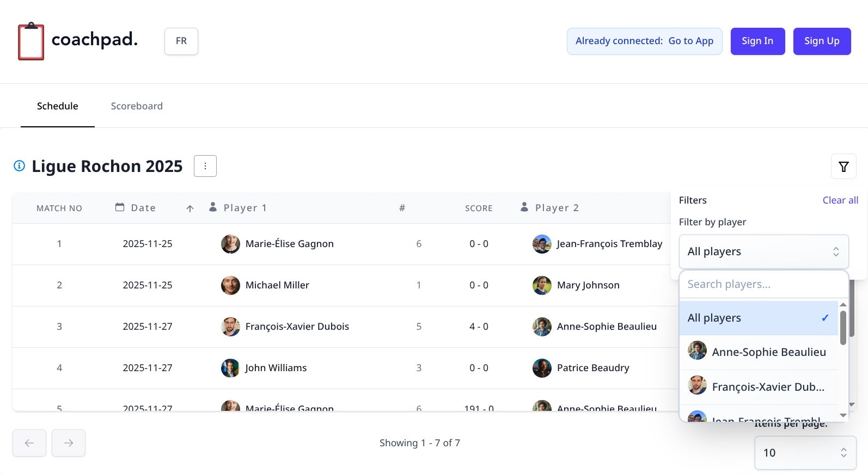Open the All players filter dropdown
Screen dimensions: 868x474
(x=763, y=251)
